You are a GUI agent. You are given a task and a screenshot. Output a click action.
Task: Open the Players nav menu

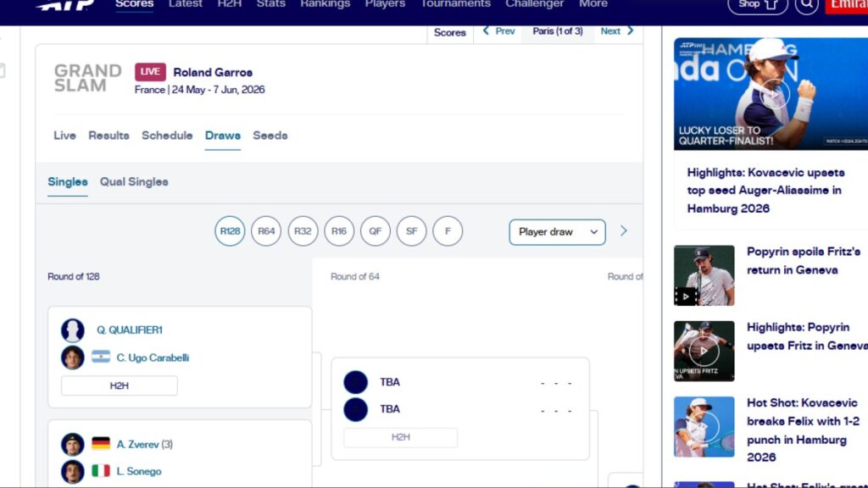point(386,4)
